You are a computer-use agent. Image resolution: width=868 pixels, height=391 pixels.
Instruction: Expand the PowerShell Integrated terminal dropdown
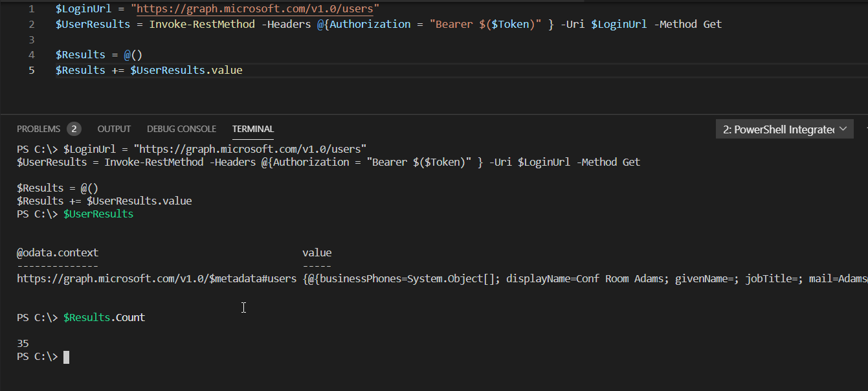point(785,129)
